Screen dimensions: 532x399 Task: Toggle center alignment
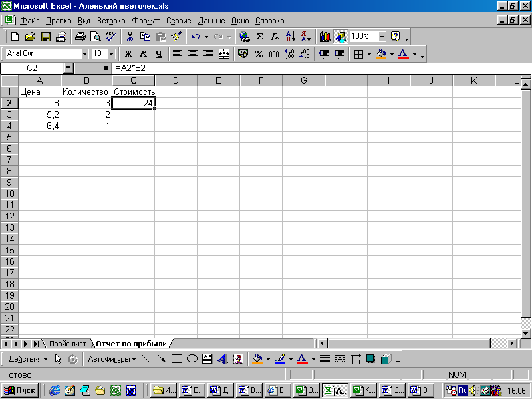coord(193,54)
